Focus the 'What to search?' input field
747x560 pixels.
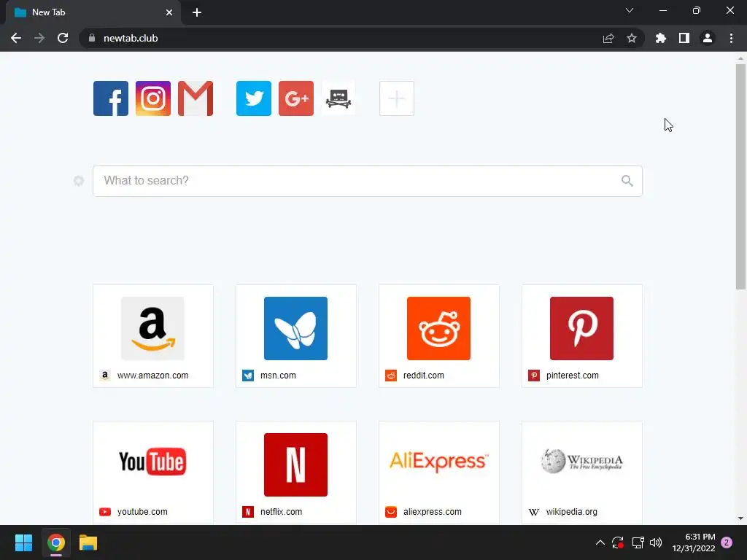[x=368, y=181]
